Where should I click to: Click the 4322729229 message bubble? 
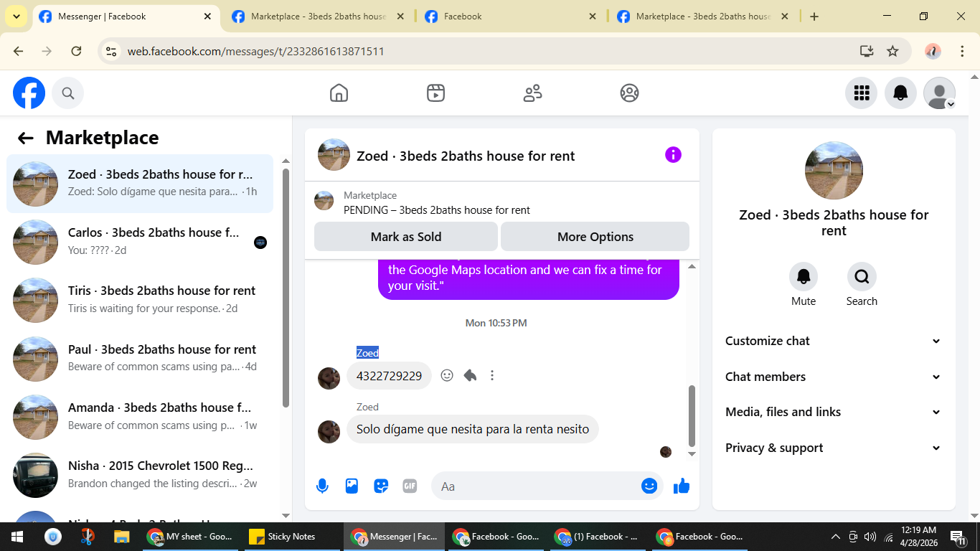point(389,375)
